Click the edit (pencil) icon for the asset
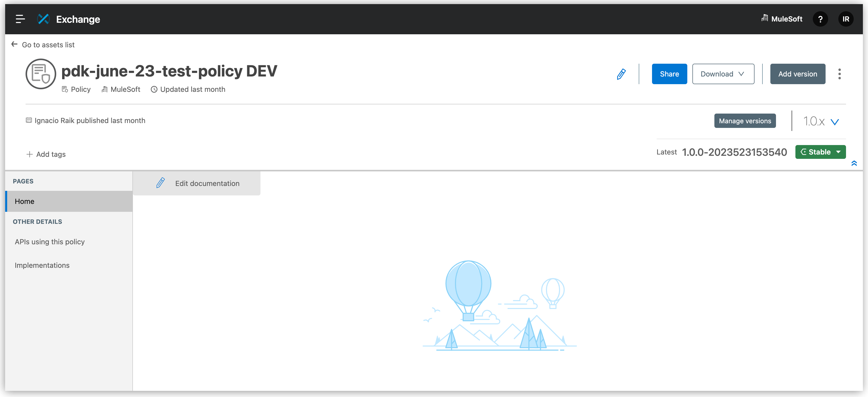Image resolution: width=868 pixels, height=397 pixels. (622, 74)
